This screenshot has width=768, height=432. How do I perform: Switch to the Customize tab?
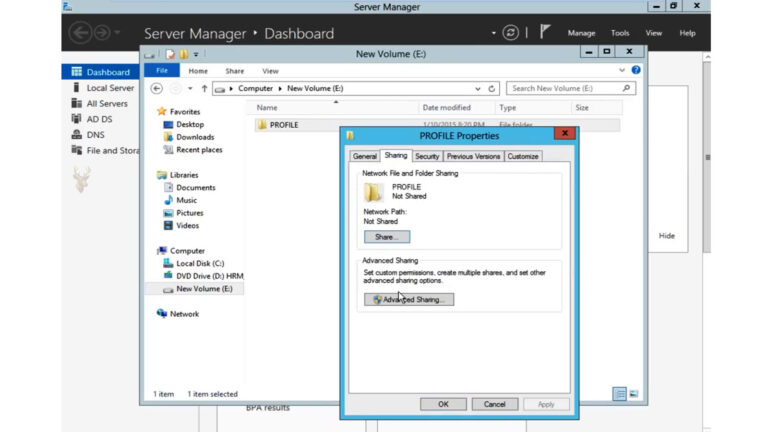523,156
